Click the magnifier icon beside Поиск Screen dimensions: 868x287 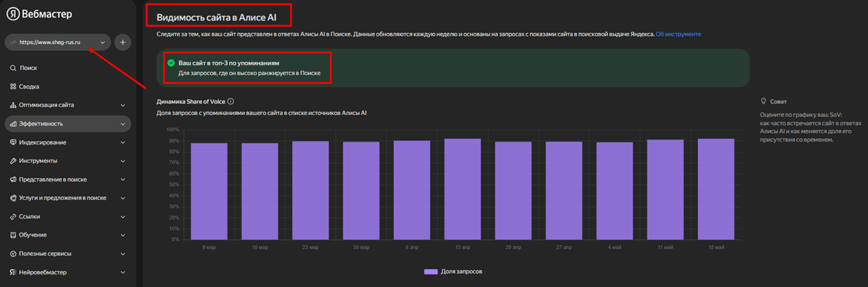click(13, 68)
